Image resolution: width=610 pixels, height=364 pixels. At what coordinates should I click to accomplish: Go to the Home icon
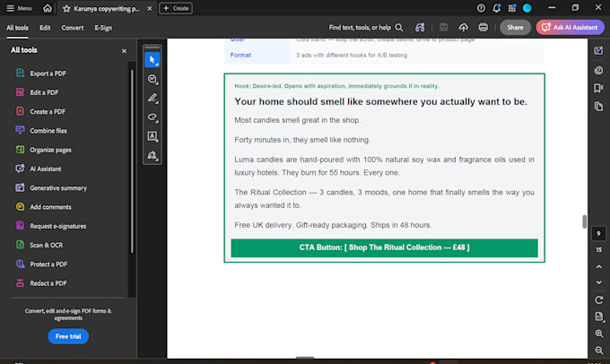[47, 8]
